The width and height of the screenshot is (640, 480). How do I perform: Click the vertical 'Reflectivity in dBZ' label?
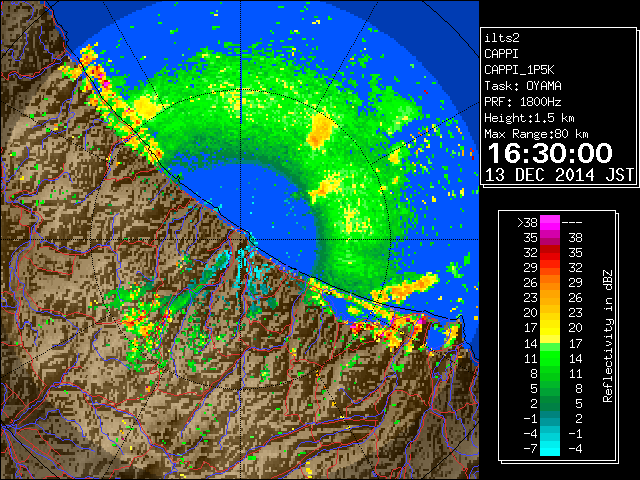coord(608,336)
